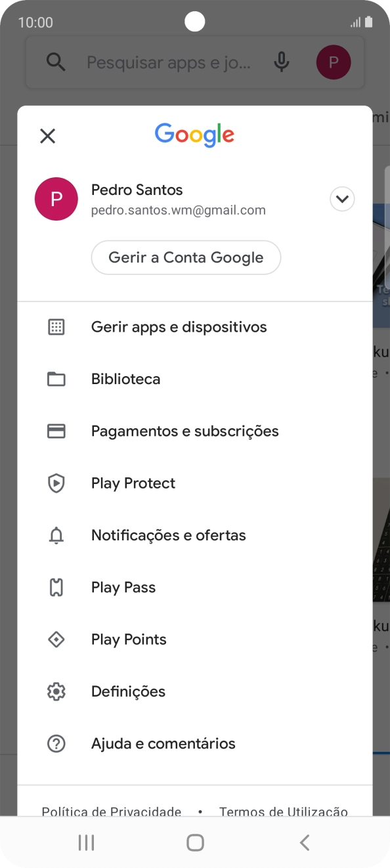
Task: Expand the account switcher chevron
Action: pyautogui.click(x=342, y=199)
